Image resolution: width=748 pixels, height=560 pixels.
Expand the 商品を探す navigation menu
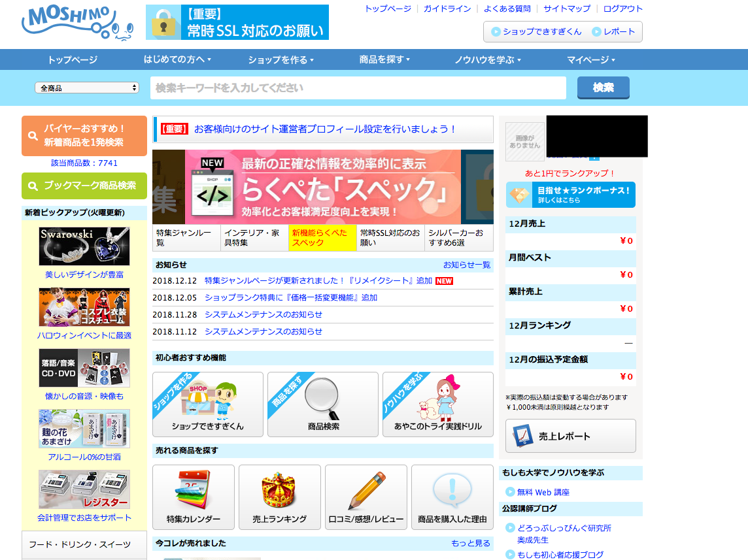384,59
